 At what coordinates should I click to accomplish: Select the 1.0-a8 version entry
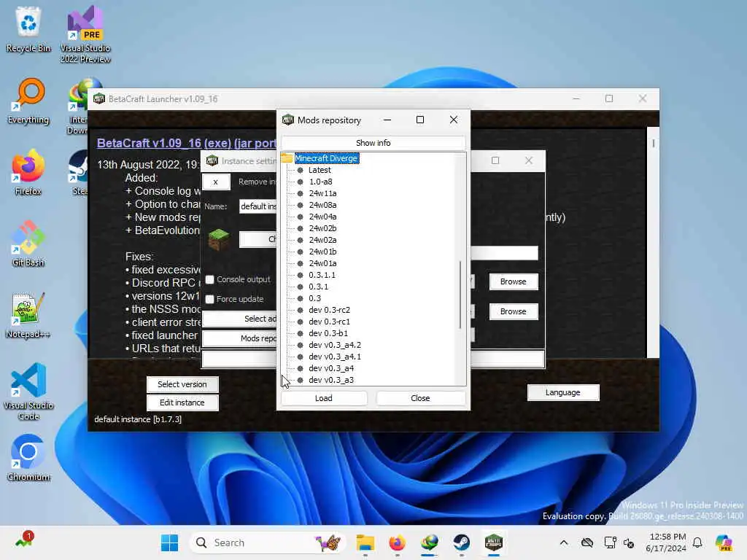click(x=321, y=182)
